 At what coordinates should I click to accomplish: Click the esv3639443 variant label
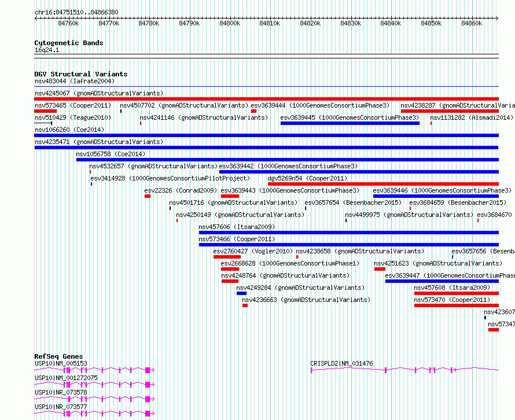tap(290, 190)
